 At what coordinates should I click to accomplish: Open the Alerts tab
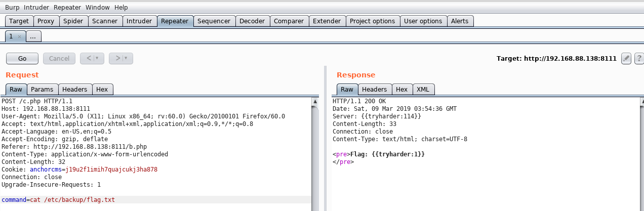pos(460,21)
